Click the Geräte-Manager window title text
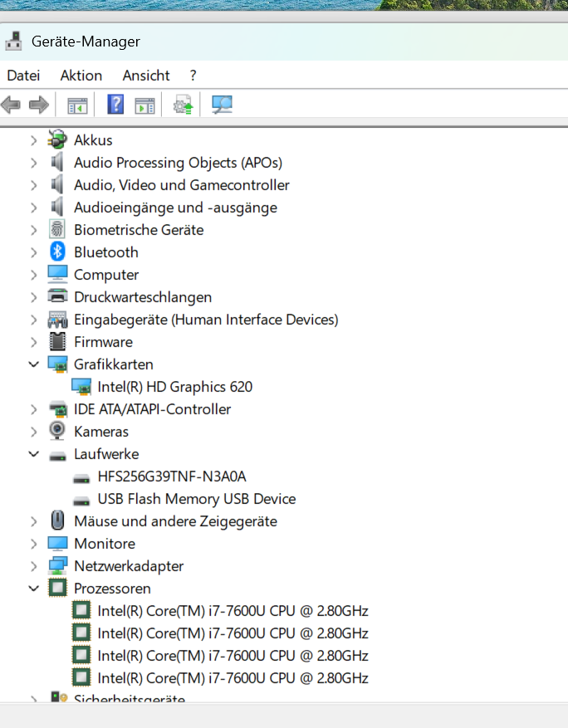The image size is (568, 728). tap(86, 42)
